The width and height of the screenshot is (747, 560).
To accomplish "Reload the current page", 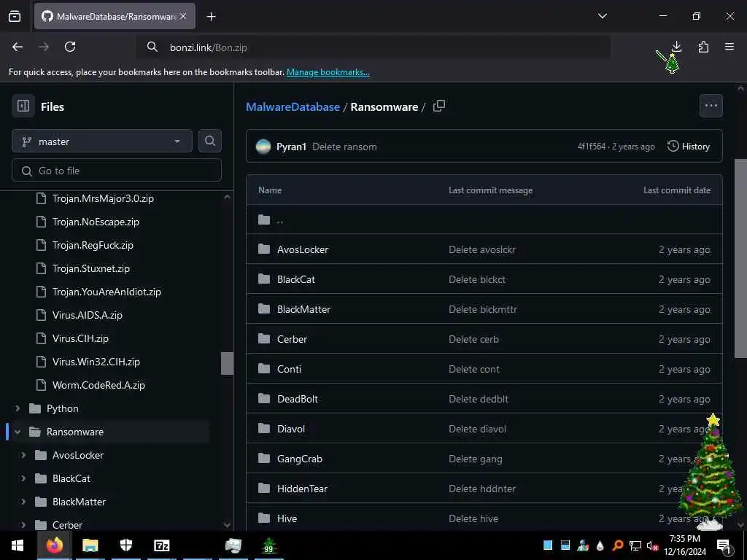I will (x=70, y=47).
